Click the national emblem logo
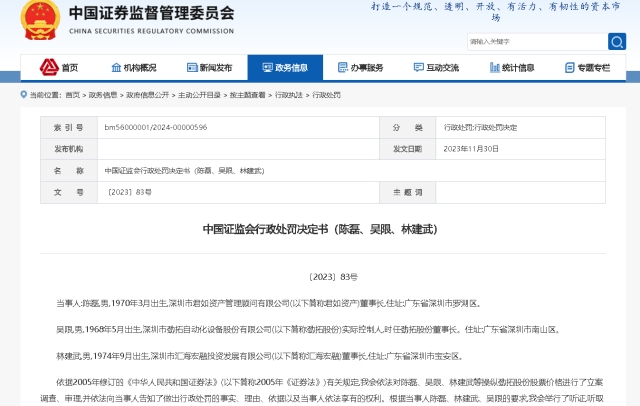The image size is (640, 406). pyautogui.click(x=40, y=20)
